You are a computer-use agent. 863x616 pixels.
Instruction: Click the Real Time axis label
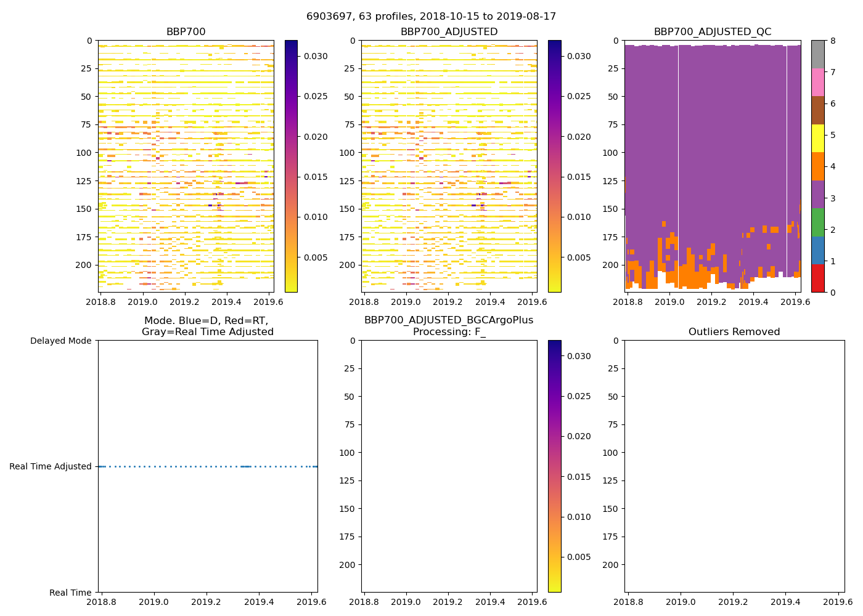pyautogui.click(x=70, y=593)
